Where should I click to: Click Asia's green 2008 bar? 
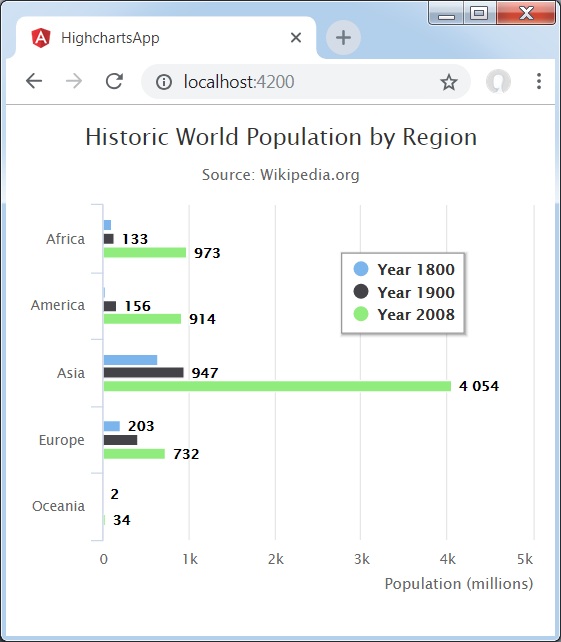pos(277,386)
